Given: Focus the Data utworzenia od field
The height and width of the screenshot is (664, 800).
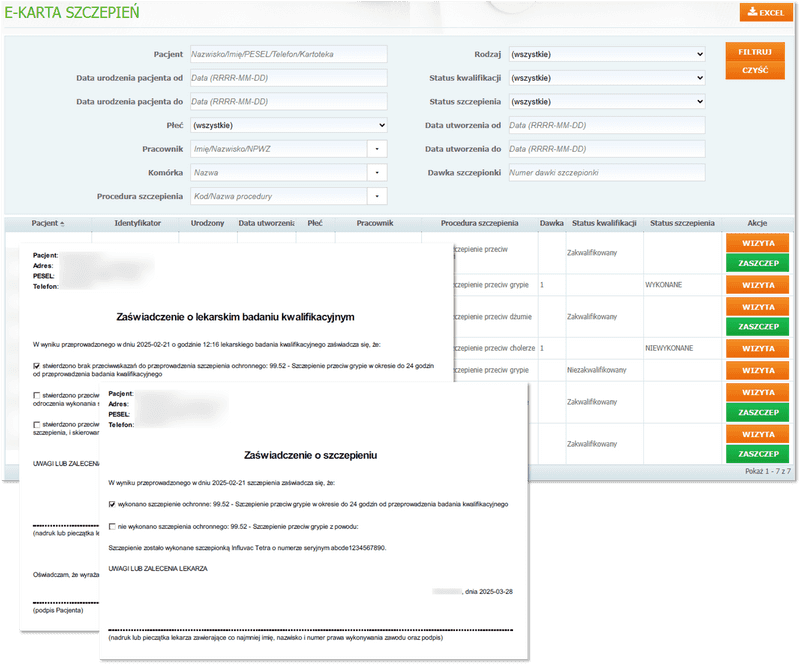Looking at the screenshot, I should 607,125.
